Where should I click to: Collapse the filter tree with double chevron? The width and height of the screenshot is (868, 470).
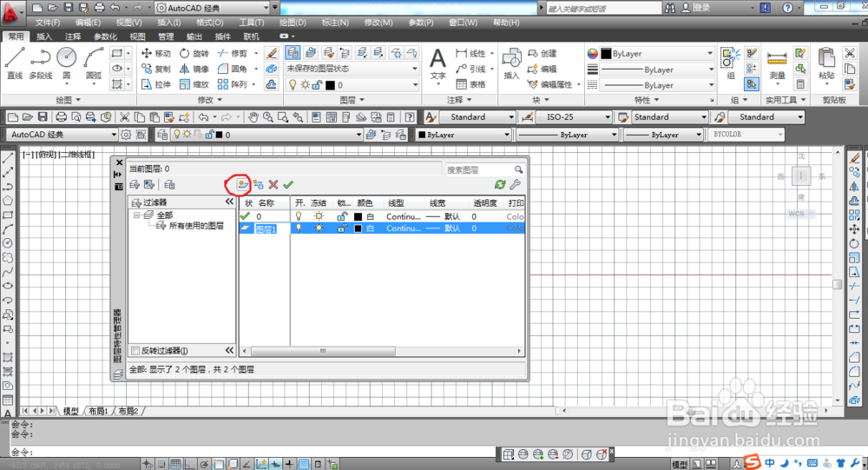pos(230,202)
